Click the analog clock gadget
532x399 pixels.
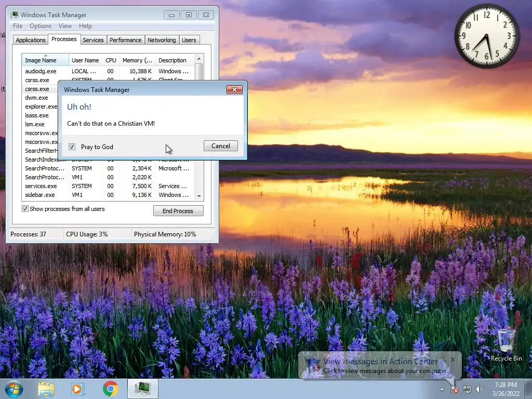click(x=486, y=36)
